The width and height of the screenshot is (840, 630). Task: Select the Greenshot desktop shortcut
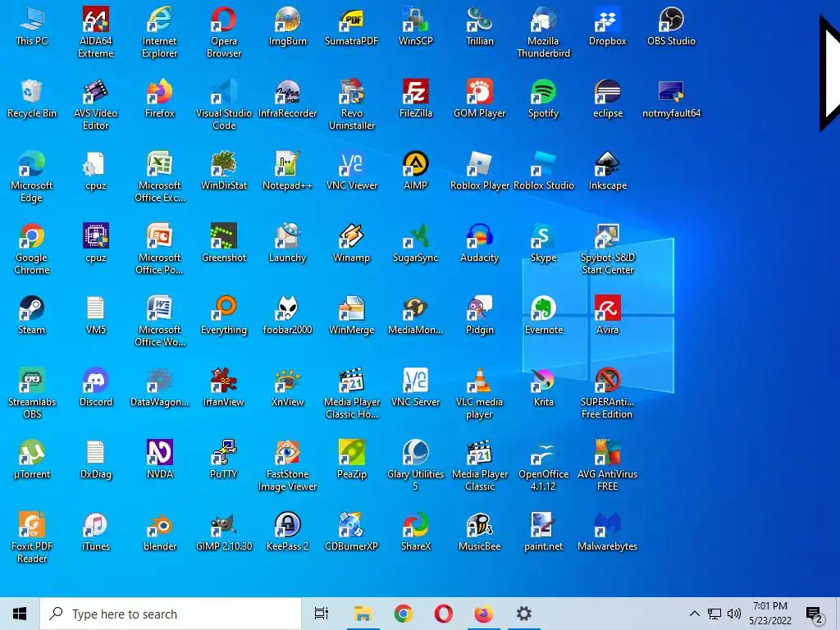click(223, 244)
